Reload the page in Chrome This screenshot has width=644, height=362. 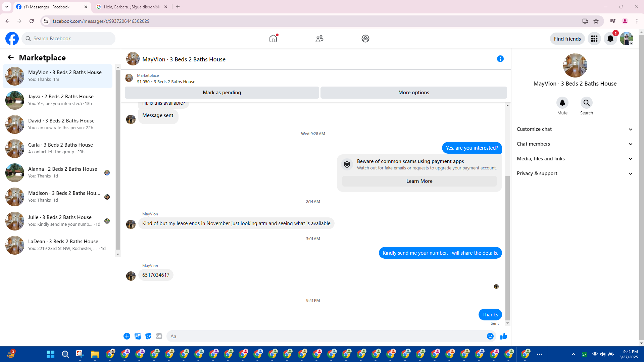[32, 21]
